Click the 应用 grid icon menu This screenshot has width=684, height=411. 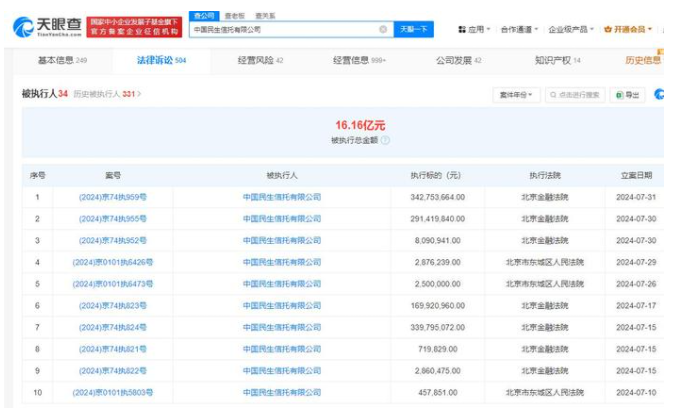[474, 29]
